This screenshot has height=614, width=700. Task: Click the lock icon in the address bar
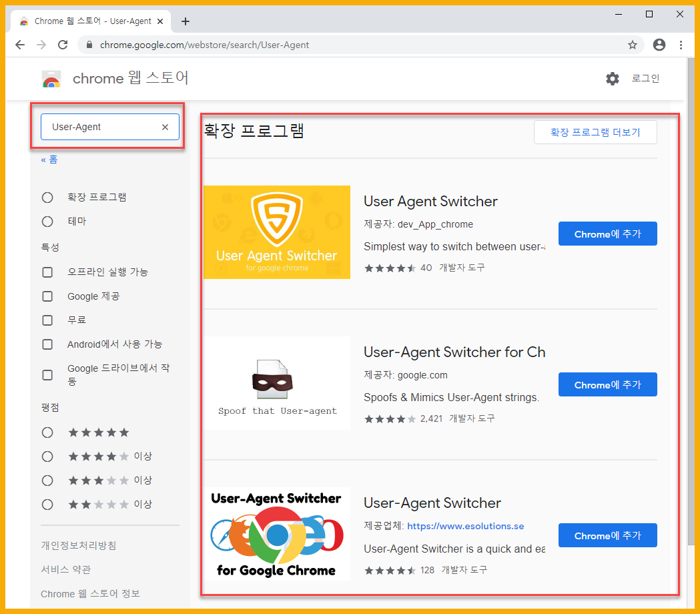click(89, 45)
